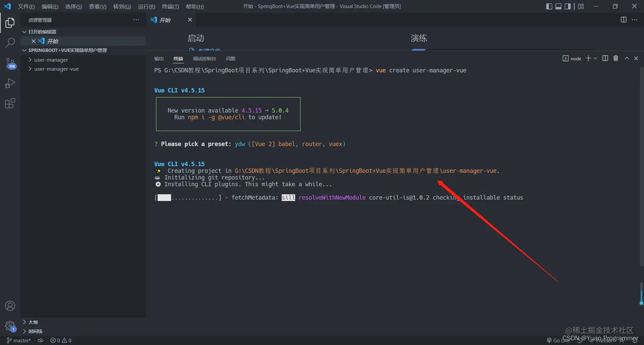Open Source Control view with 10K badge
This screenshot has width=644, height=345.
pos(10,63)
